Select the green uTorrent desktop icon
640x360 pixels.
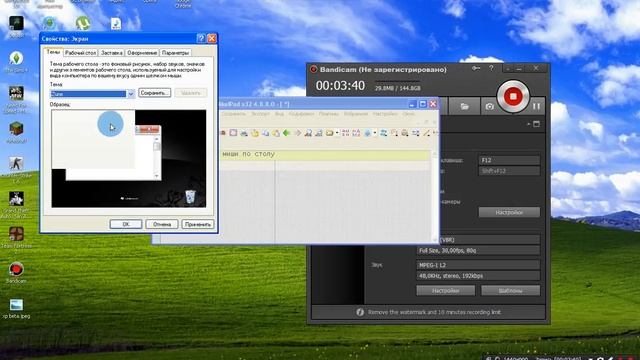(x=83, y=23)
